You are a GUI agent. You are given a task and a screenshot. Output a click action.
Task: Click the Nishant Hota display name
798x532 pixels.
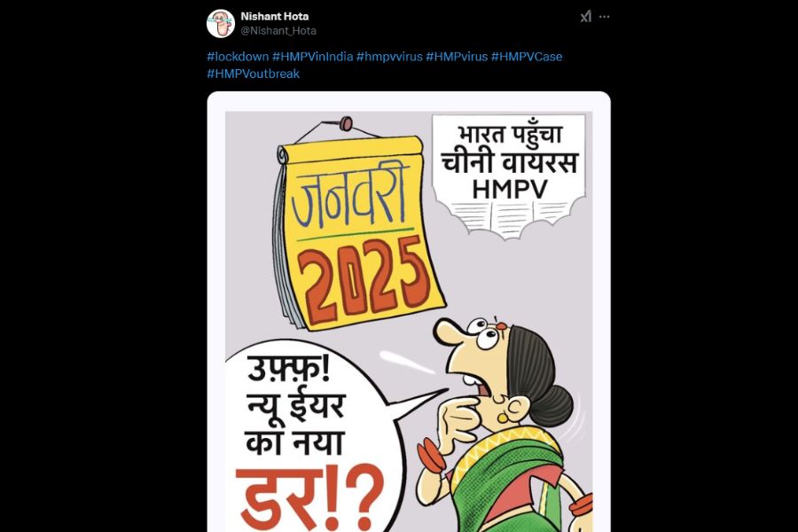click(274, 16)
